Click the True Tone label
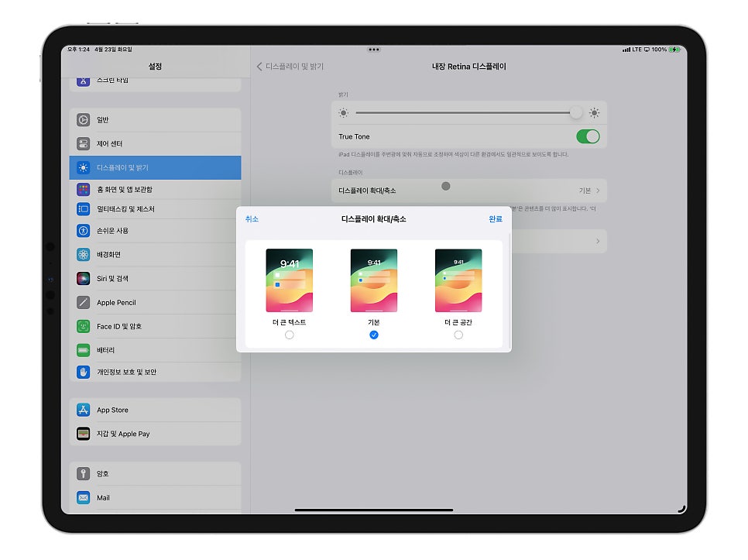 point(354,136)
